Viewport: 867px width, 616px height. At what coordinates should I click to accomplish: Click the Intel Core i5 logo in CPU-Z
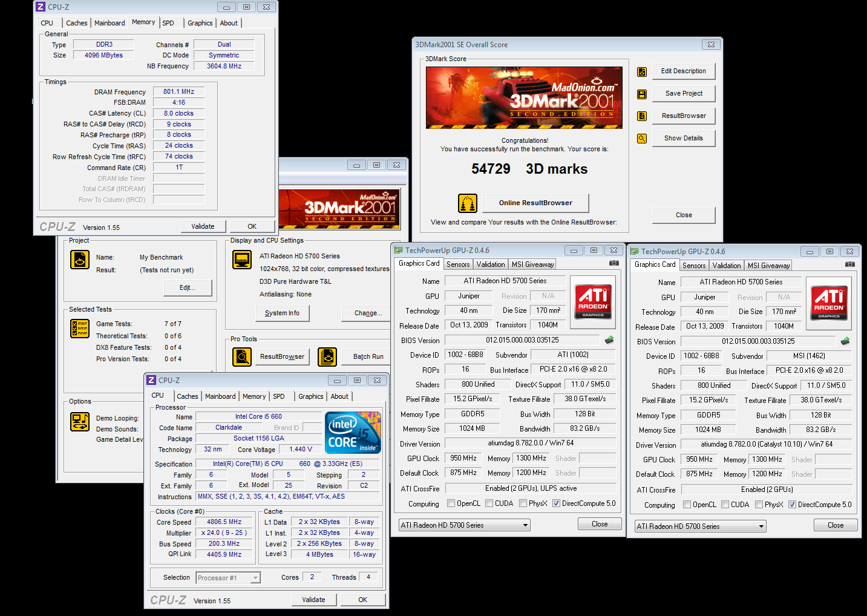[x=353, y=433]
